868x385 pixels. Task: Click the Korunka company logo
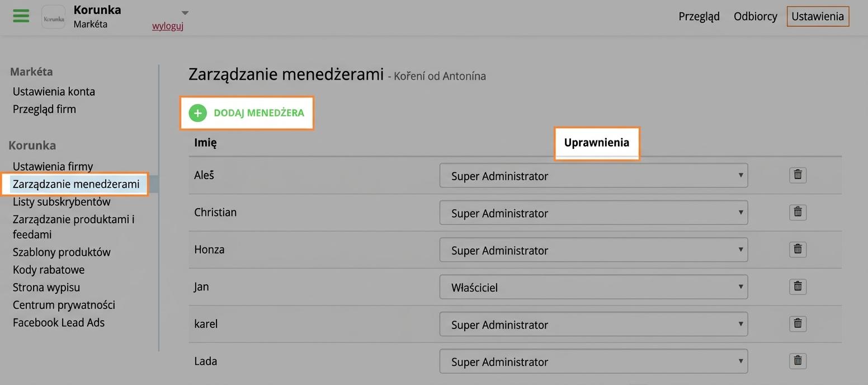pos(54,17)
